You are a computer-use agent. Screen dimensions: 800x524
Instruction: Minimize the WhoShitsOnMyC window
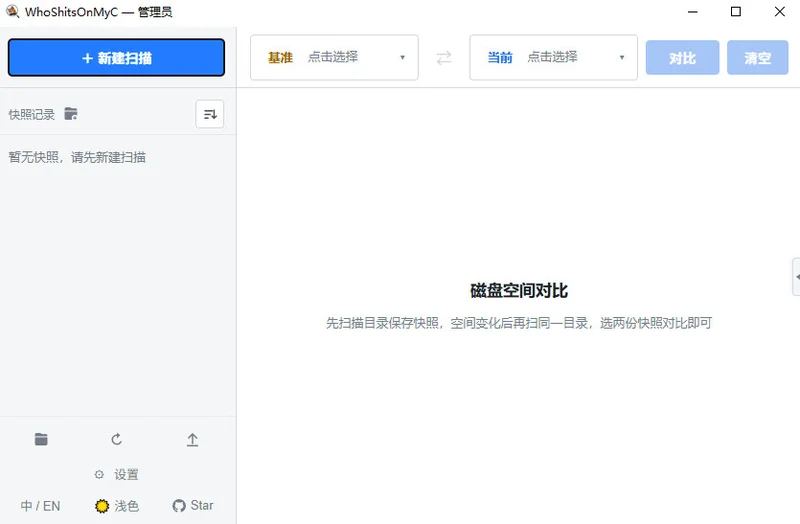692,12
